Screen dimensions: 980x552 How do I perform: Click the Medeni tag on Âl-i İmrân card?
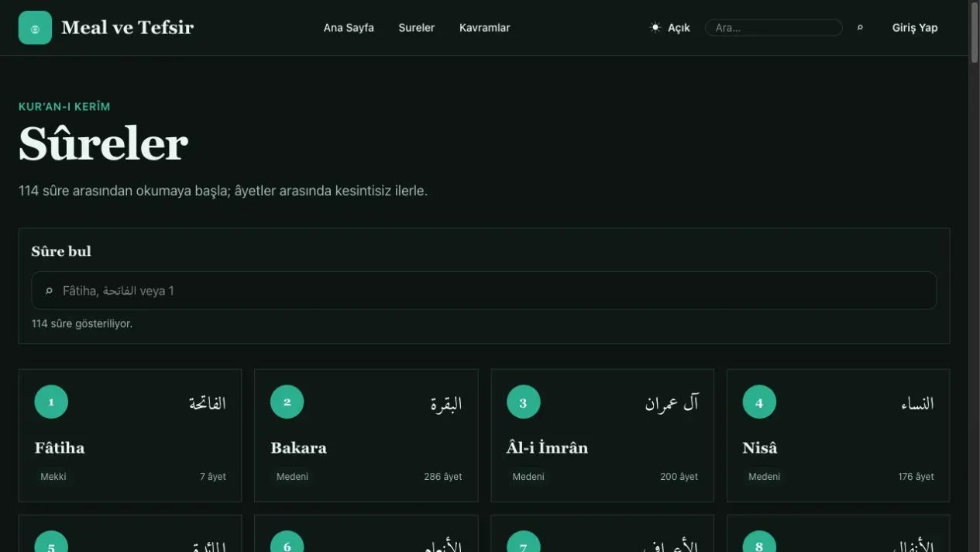(528, 477)
